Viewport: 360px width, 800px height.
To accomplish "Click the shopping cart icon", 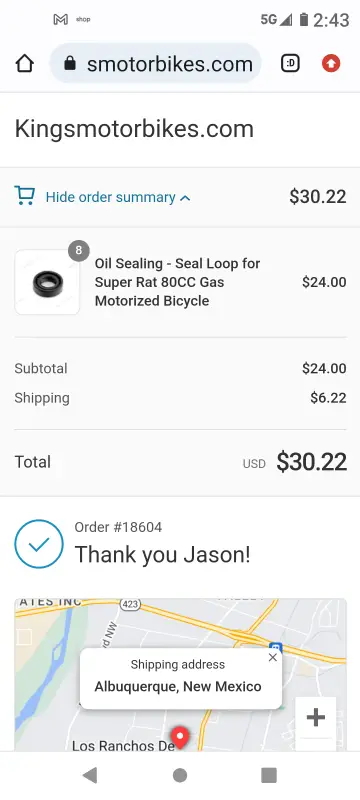I will (24, 196).
